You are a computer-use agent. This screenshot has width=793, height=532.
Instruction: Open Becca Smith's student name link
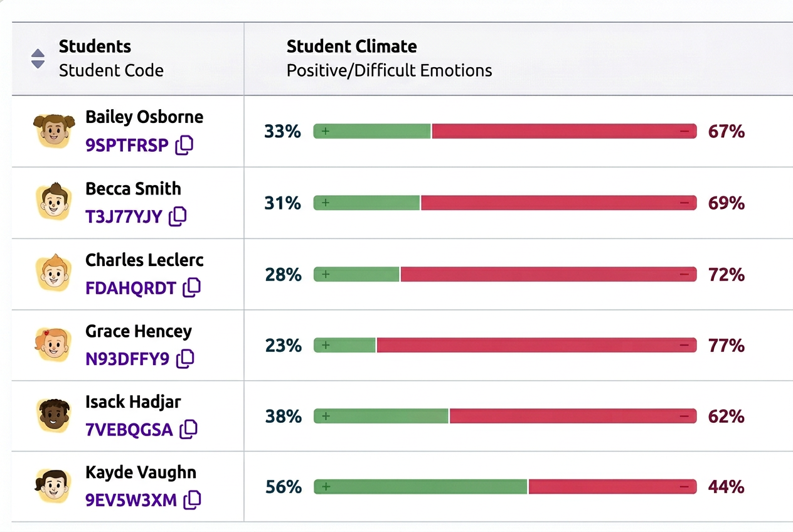tap(133, 189)
